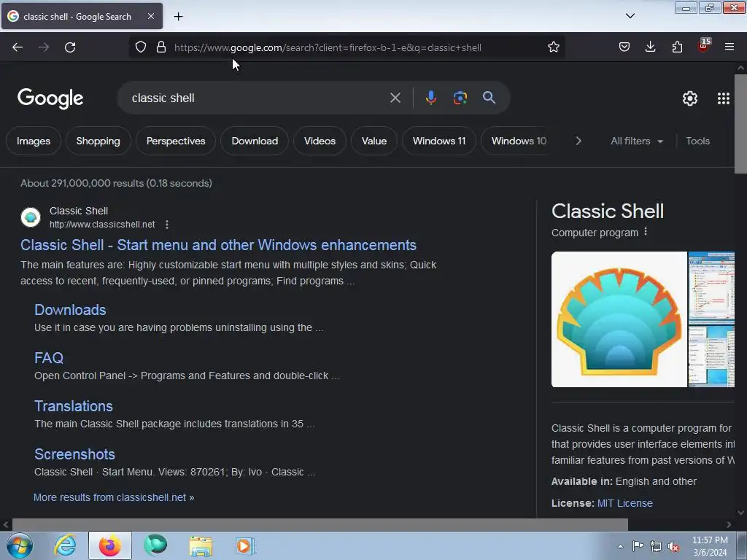
Task: Open Classic Shell Start menu enhancements result
Action: pyautogui.click(x=218, y=245)
